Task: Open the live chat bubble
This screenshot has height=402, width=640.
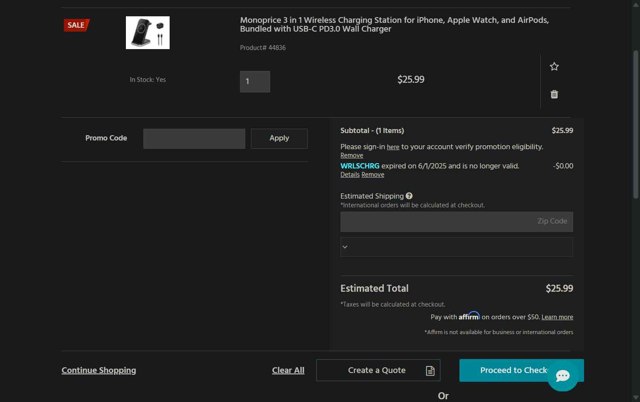Action: coord(562,375)
